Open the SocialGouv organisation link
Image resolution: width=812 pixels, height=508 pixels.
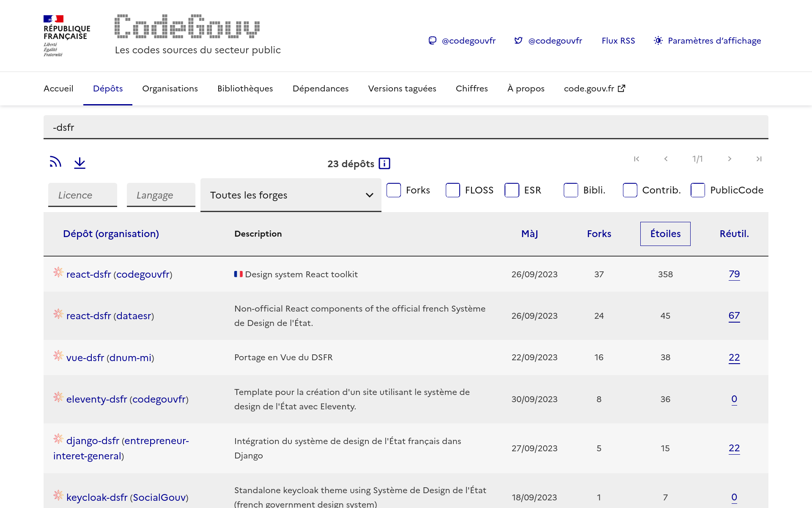(159, 497)
